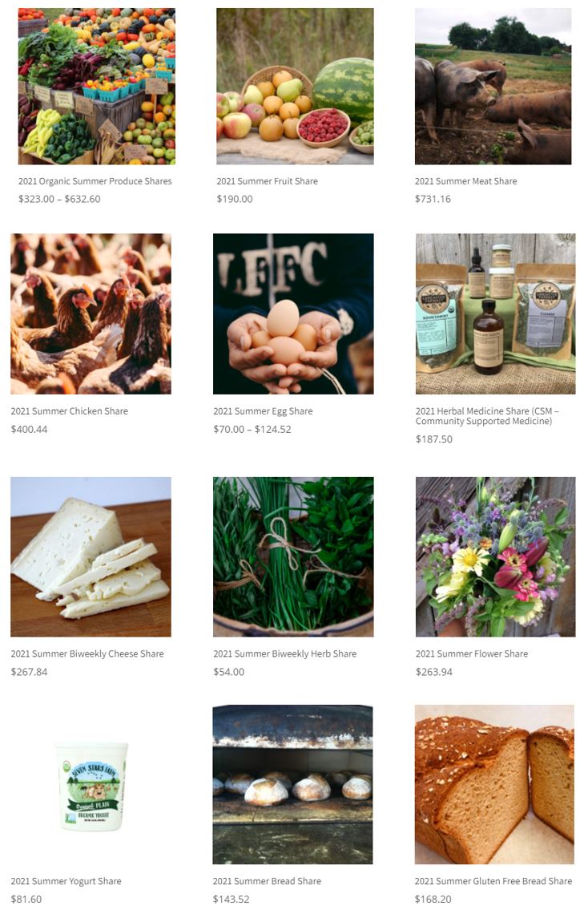The width and height of the screenshot is (588, 914).
Task: Open the Organic Summer Produce Shares photo
Action: pyautogui.click(x=97, y=87)
